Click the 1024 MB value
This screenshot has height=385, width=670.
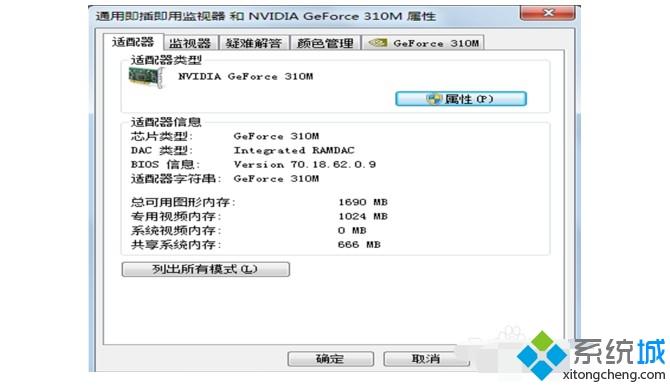click(x=363, y=216)
